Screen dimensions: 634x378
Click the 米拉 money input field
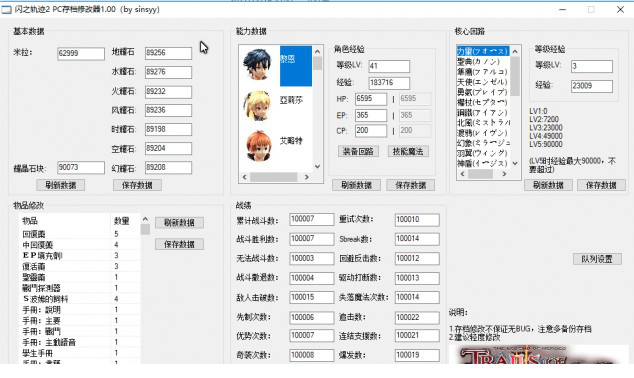(81, 53)
